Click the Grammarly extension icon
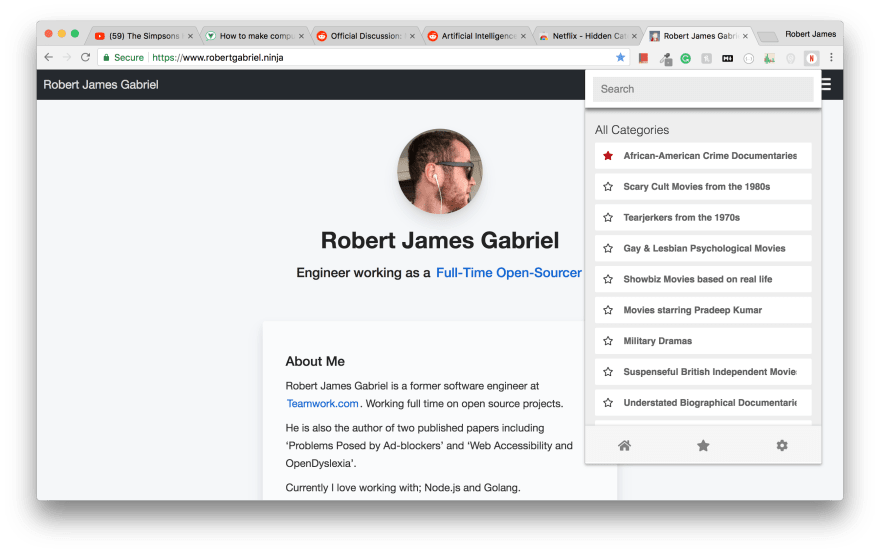880x553 pixels. [686, 58]
